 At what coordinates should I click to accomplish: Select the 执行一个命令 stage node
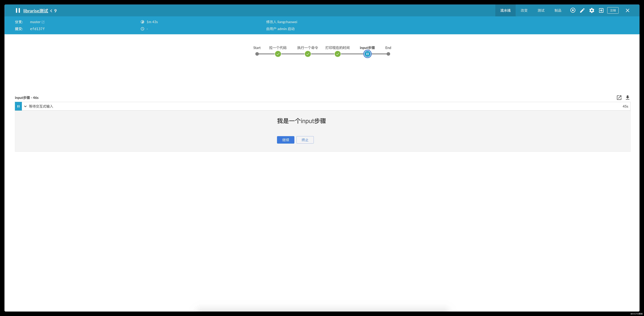tap(307, 54)
